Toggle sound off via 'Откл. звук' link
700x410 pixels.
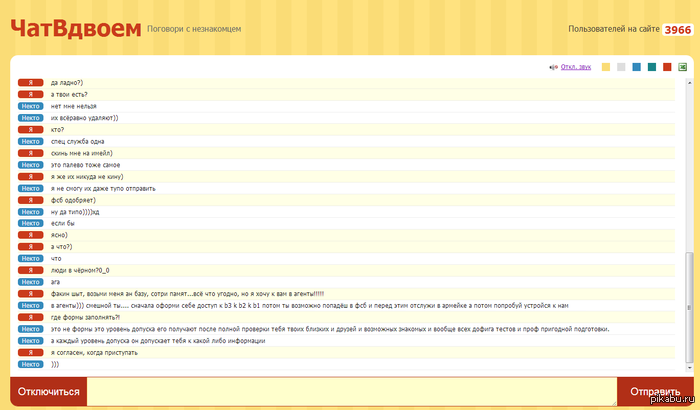(576, 67)
